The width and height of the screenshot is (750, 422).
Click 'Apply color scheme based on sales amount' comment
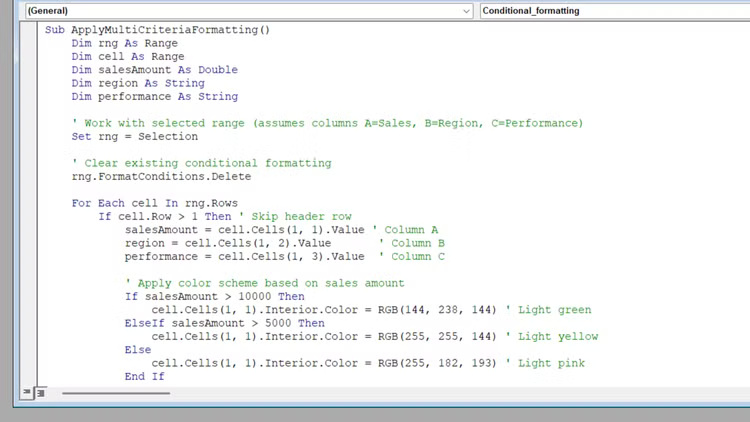coord(265,283)
